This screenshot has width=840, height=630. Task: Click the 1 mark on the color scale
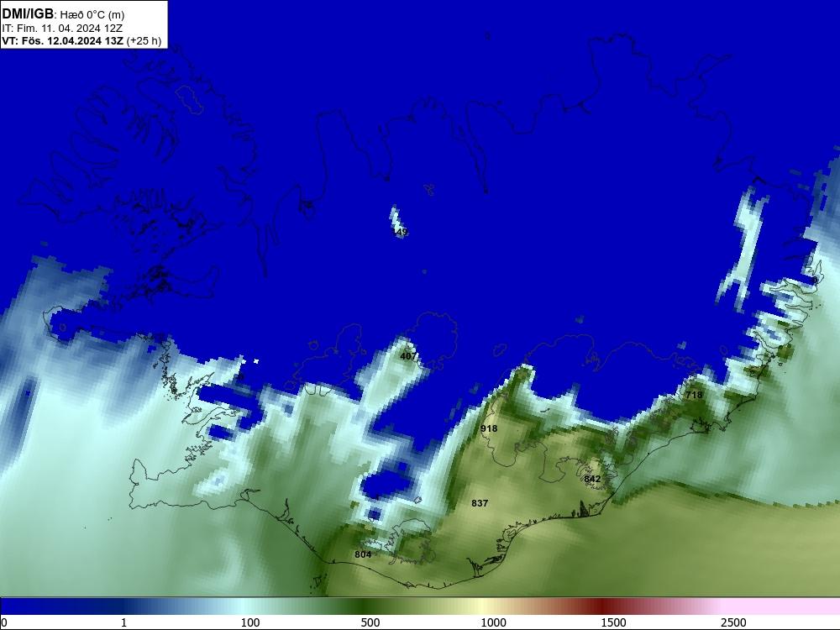123,622
